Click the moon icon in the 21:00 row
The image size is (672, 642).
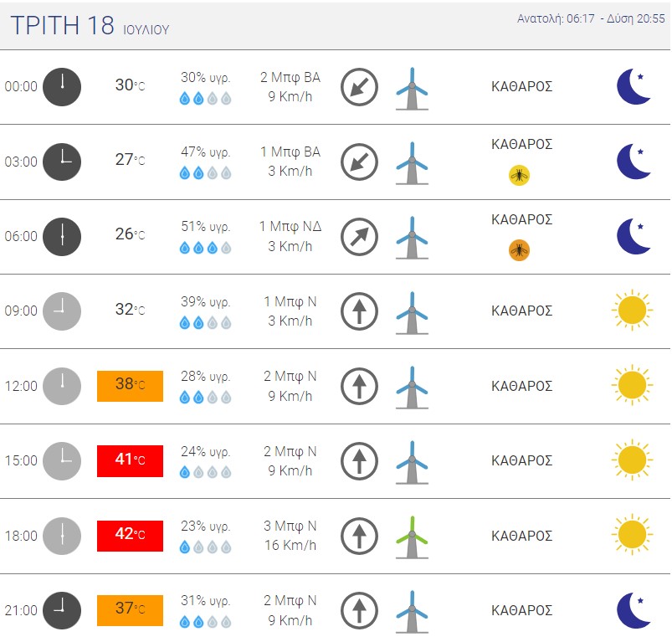click(x=634, y=610)
